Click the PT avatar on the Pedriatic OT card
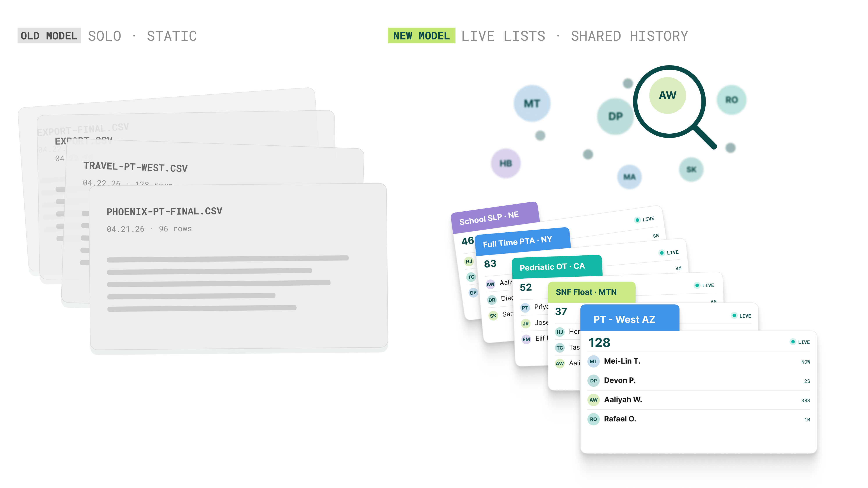The width and height of the screenshot is (868, 488). coord(525,308)
